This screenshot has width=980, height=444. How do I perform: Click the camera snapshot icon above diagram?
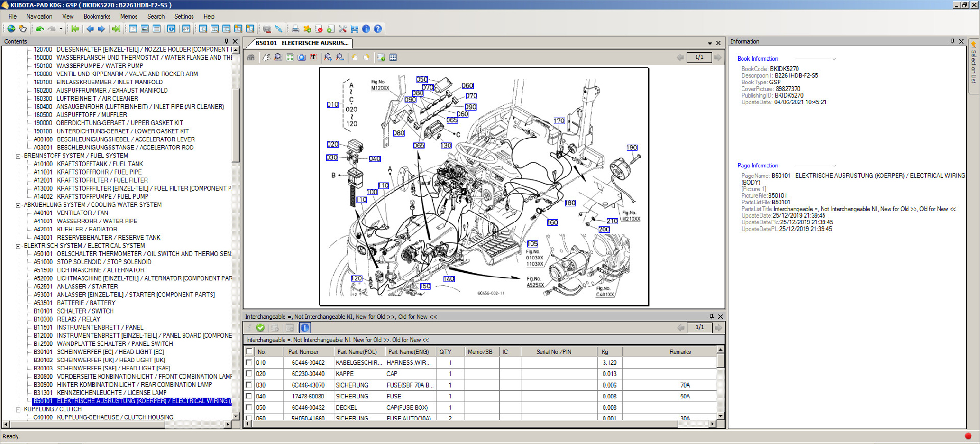click(302, 57)
